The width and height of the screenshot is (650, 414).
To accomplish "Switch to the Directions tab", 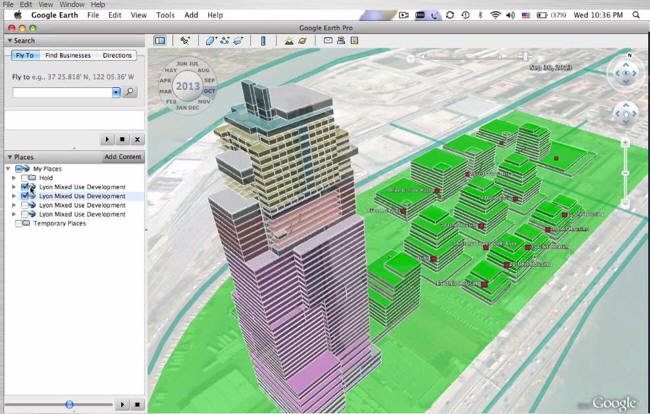I will [x=117, y=55].
